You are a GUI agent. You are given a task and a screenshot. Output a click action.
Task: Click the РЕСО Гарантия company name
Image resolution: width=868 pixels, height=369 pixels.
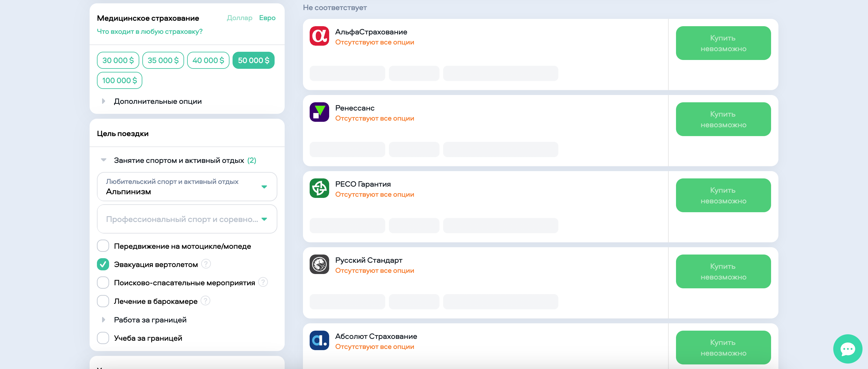(x=363, y=184)
